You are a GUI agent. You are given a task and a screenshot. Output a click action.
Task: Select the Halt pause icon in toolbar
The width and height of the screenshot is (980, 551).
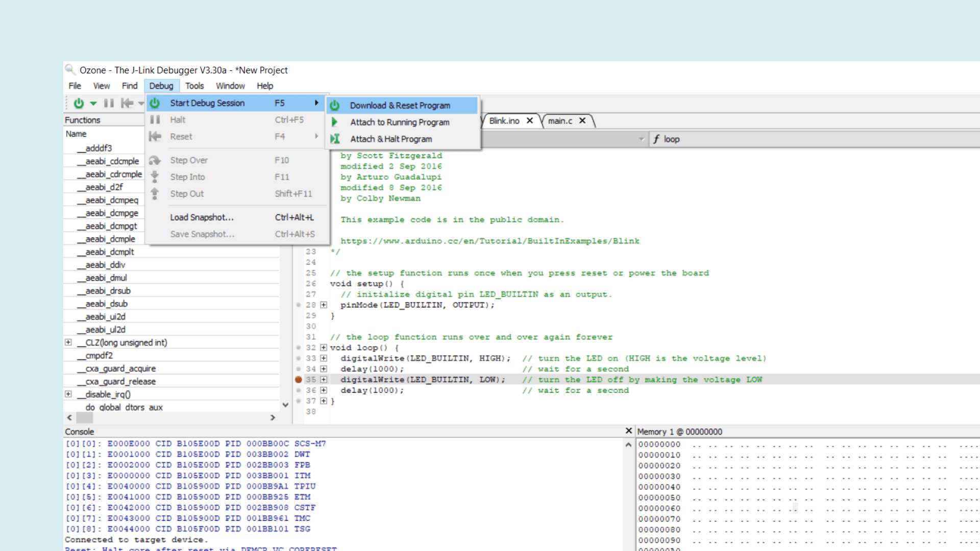tap(108, 103)
